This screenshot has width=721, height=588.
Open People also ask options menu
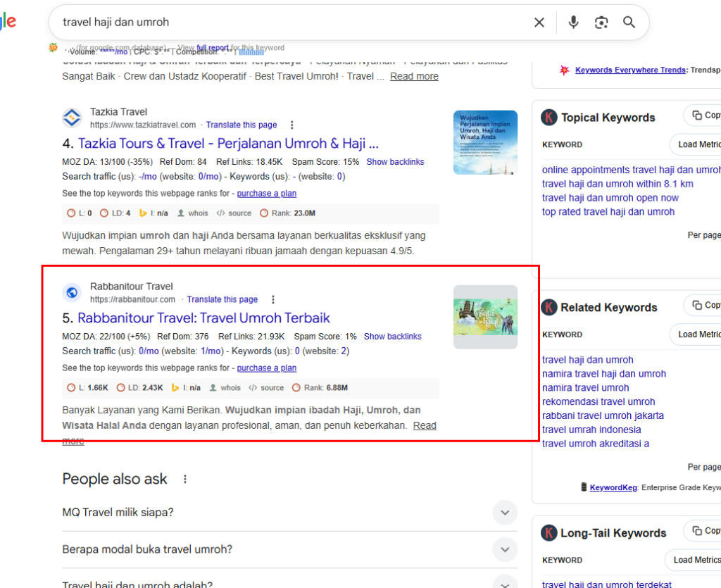click(186, 480)
